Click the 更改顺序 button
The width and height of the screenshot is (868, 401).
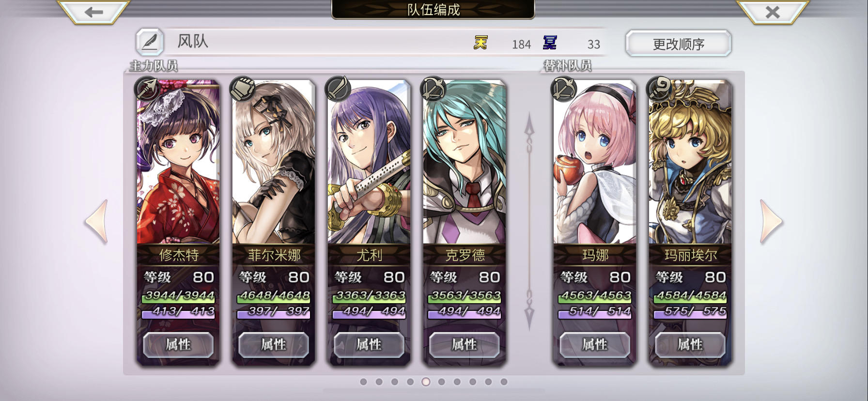(678, 44)
